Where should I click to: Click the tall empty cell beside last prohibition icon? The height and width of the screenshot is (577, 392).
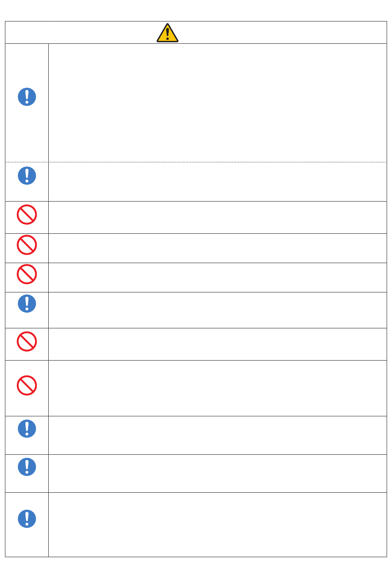tap(217, 388)
